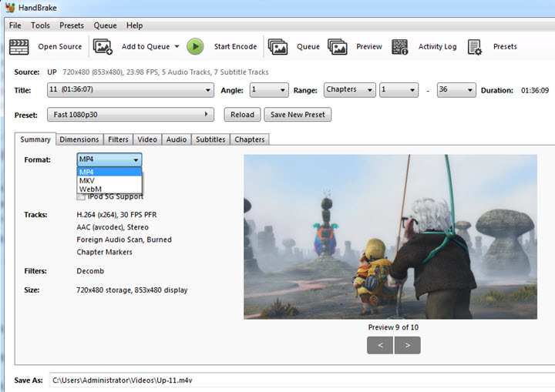The image size is (555, 392).
Task: Click the Queue toolbar label
Action: pos(308,47)
